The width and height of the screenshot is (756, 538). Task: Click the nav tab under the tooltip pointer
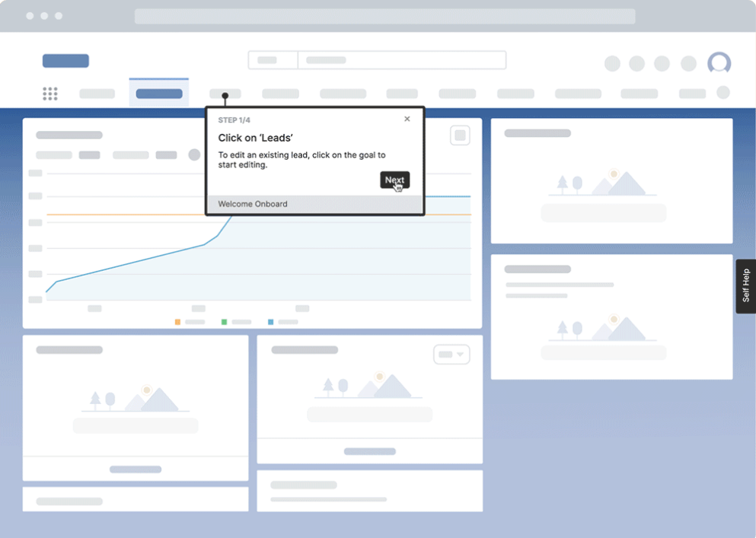pyautogui.click(x=225, y=94)
